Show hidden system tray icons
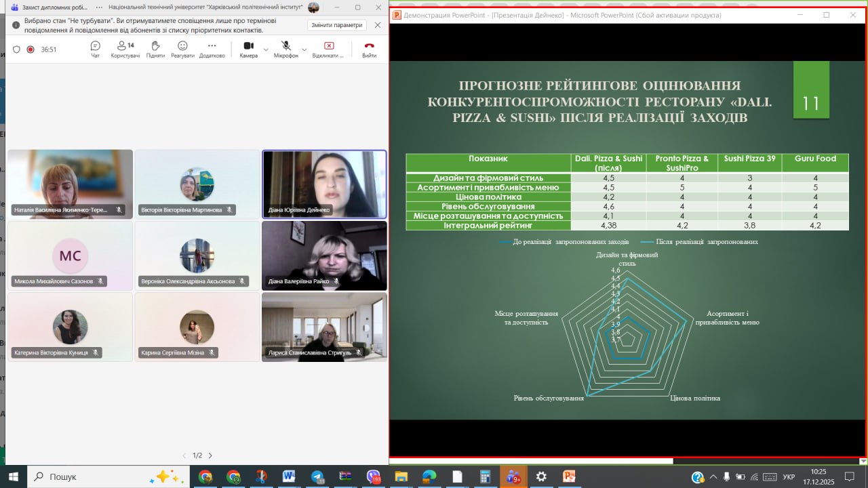The height and width of the screenshot is (488, 868). click(713, 476)
